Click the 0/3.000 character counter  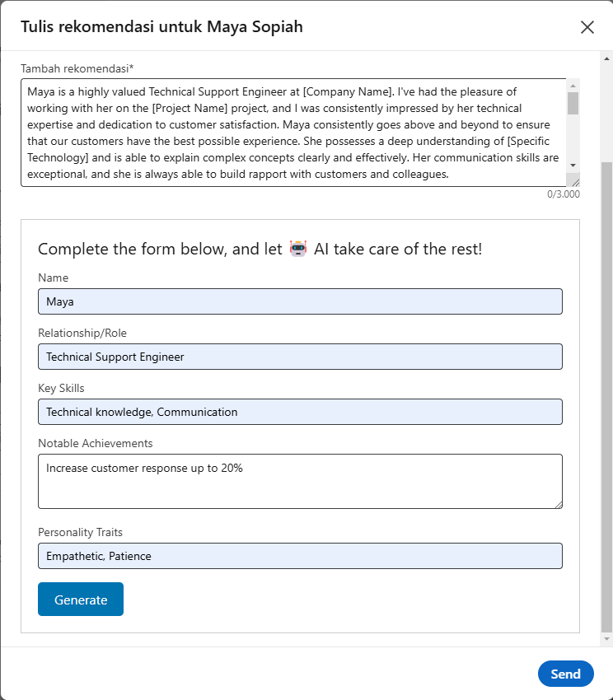(x=564, y=194)
